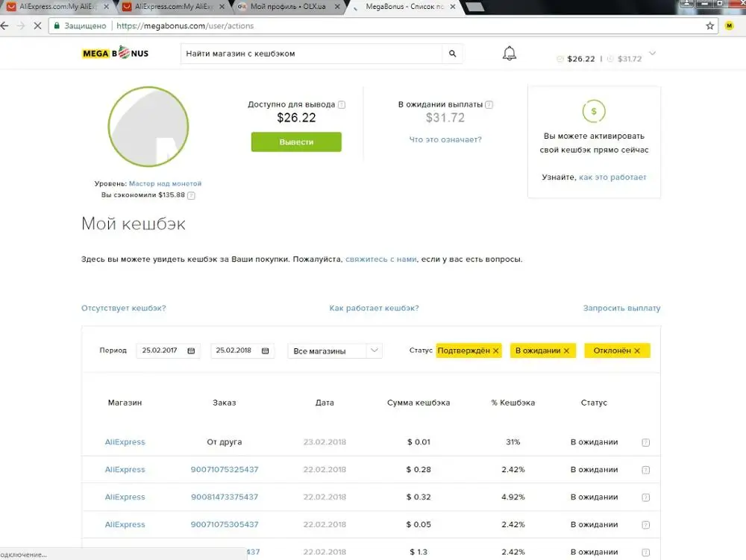
Task: Switch to Мой профиль OLX.ua tab
Action: tap(288, 7)
